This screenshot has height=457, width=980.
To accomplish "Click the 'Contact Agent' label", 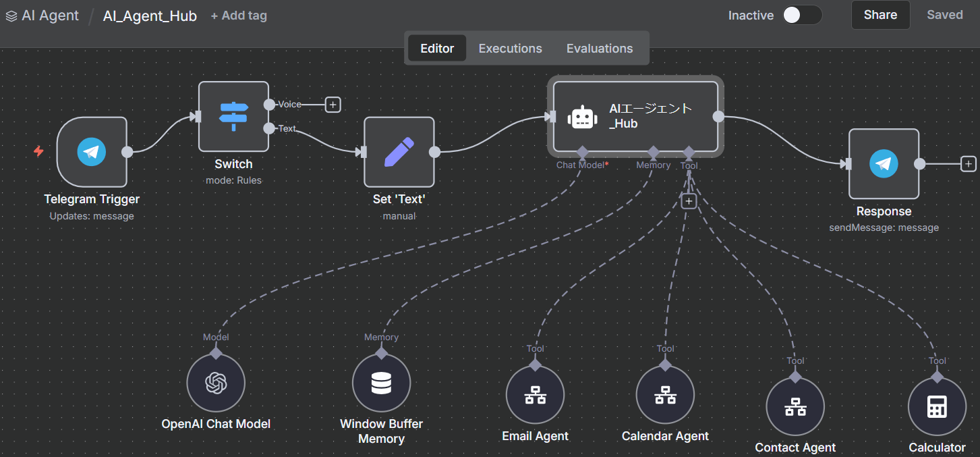I will coord(795,448).
